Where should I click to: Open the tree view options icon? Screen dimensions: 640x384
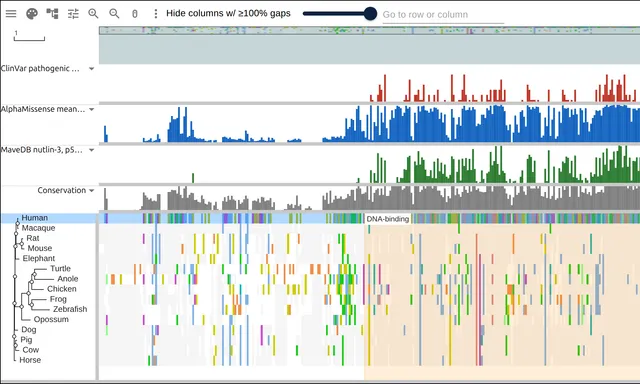(52, 13)
